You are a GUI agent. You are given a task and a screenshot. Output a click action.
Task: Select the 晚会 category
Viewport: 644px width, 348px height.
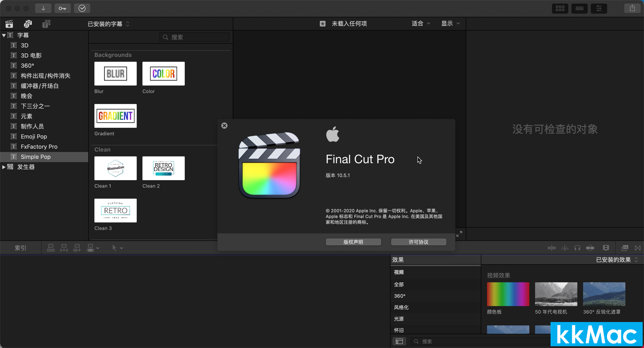point(44,96)
